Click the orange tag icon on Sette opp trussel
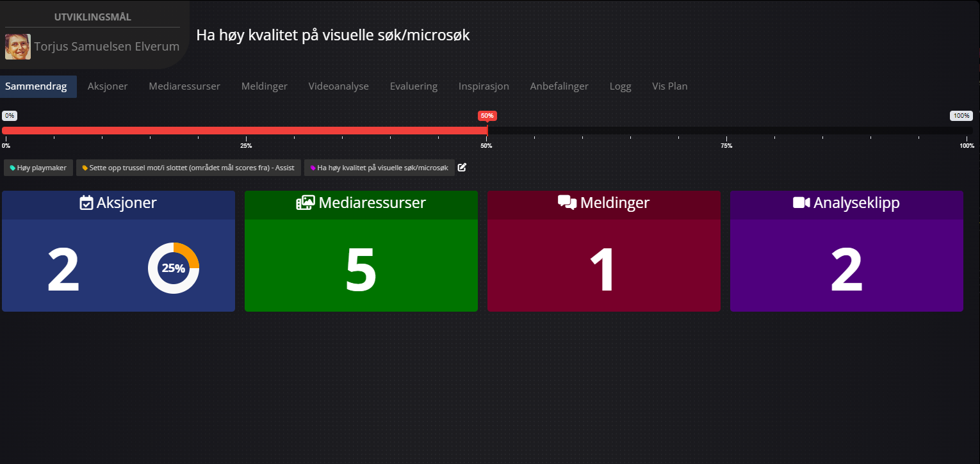 (x=85, y=168)
